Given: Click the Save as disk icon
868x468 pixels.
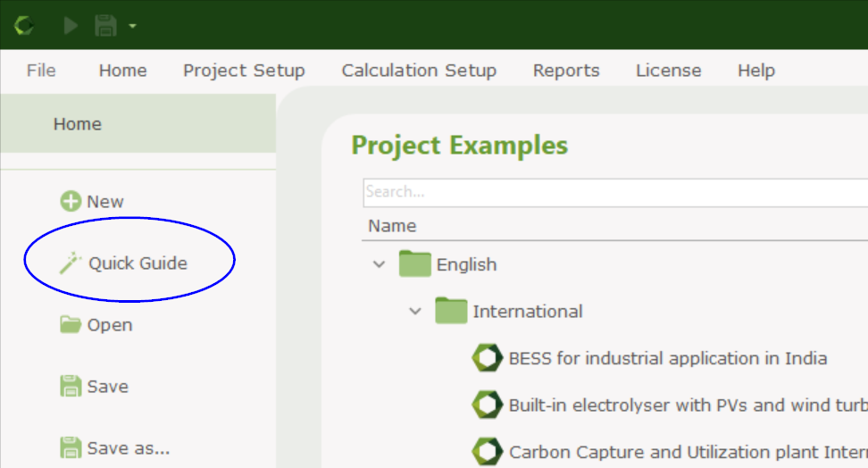Looking at the screenshot, I should click(71, 447).
